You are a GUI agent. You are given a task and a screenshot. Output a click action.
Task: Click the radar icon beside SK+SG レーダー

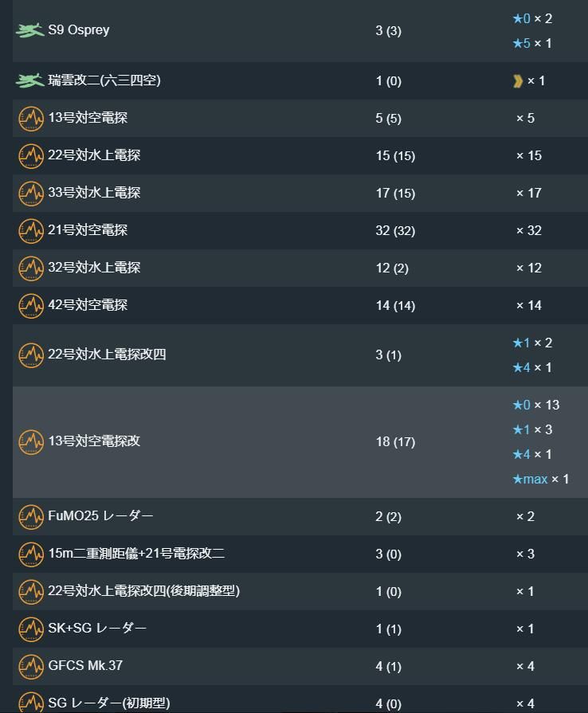(x=31, y=629)
